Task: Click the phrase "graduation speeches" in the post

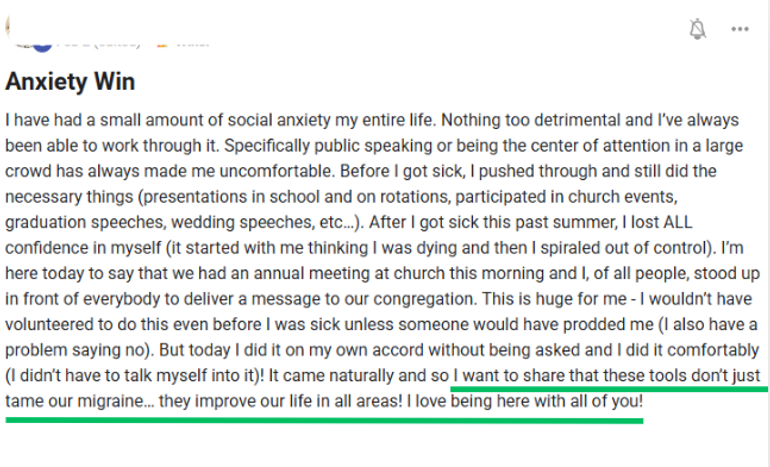Action: (x=85, y=222)
